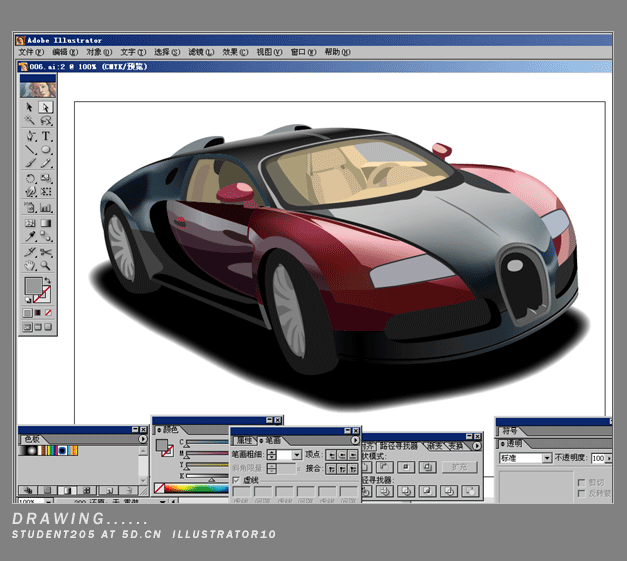Select the Slice tool
627x561 pixels.
[x=30, y=252]
